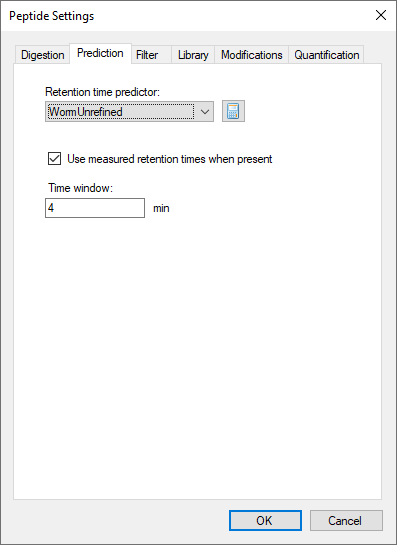The image size is (397, 545).
Task: Close the Peptide Settings dialog
Action: [x=381, y=15]
